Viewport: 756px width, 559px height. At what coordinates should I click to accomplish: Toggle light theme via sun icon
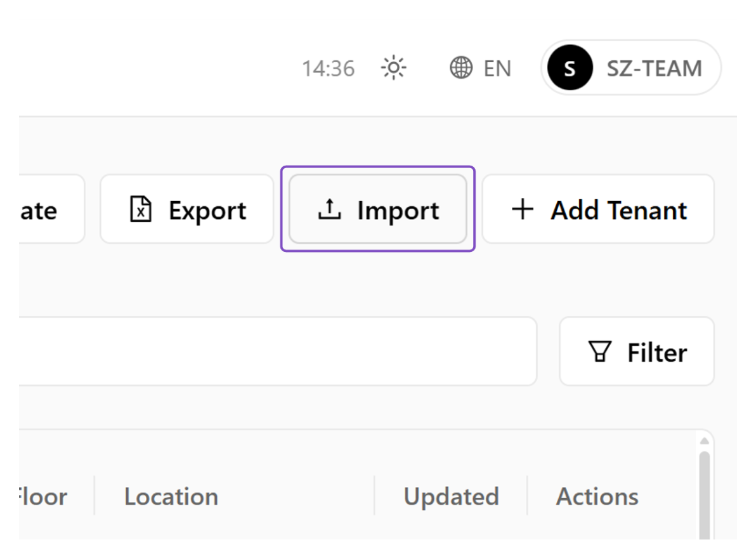tap(393, 68)
